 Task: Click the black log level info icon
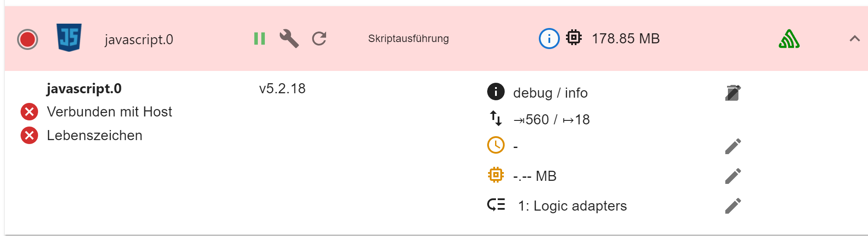495,92
